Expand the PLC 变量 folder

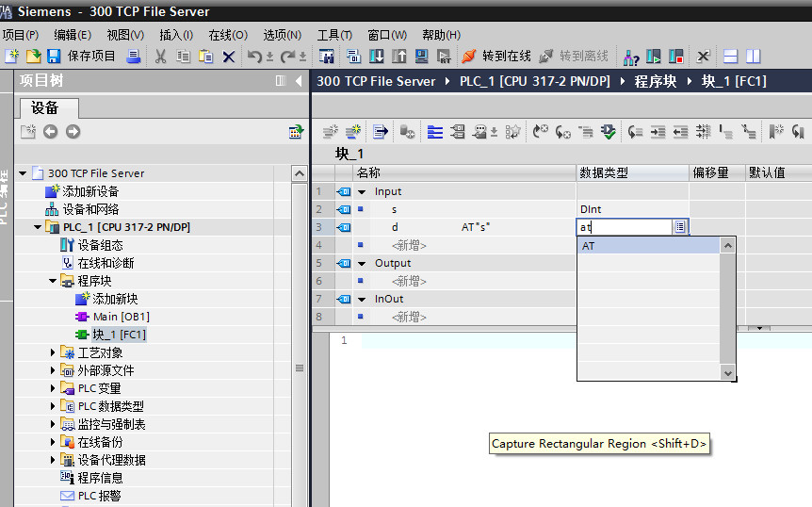tap(53, 388)
